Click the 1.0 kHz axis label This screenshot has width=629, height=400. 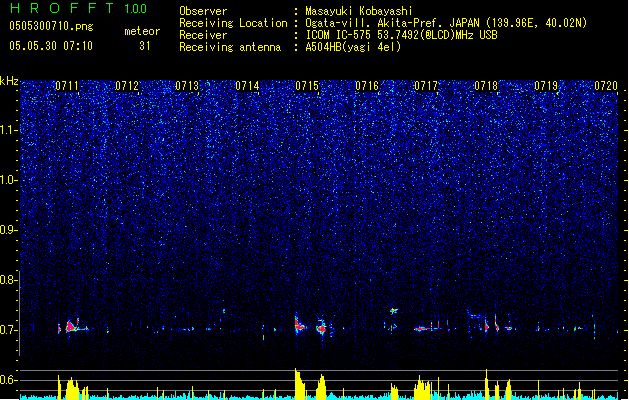[x=9, y=180]
